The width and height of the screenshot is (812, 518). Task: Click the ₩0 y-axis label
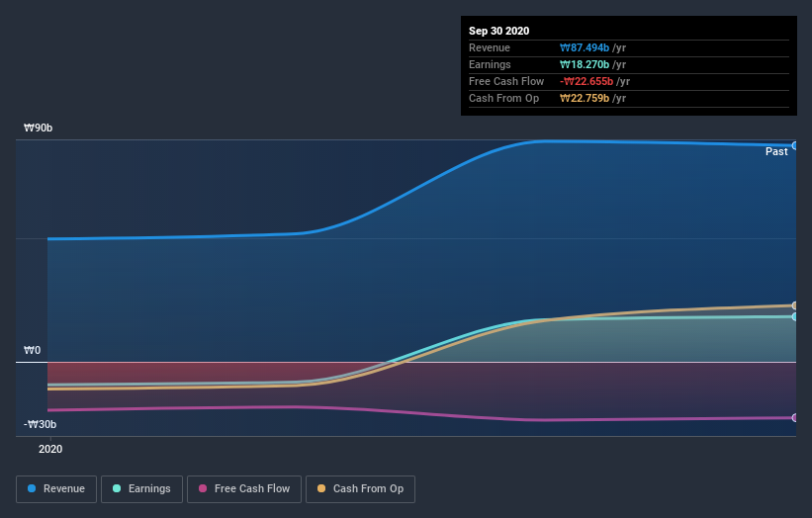(x=32, y=350)
